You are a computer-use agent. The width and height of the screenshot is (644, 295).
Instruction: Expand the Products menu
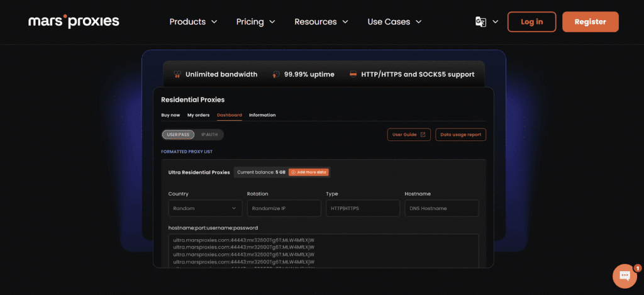193,22
